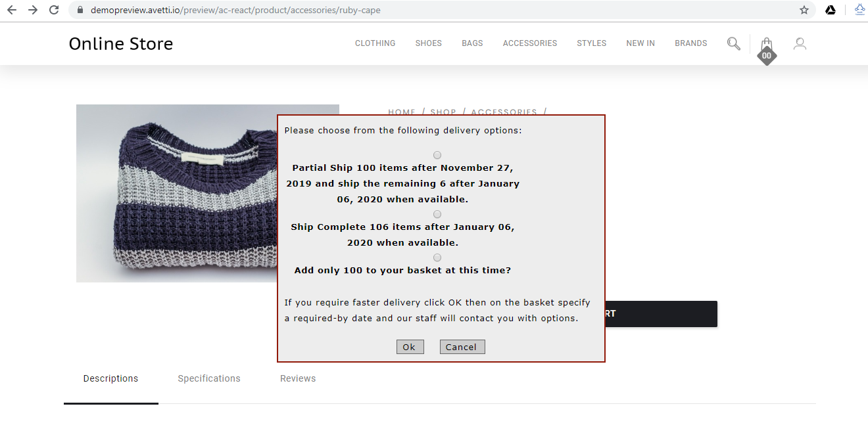Switch to the Reviews tab

tap(298, 378)
